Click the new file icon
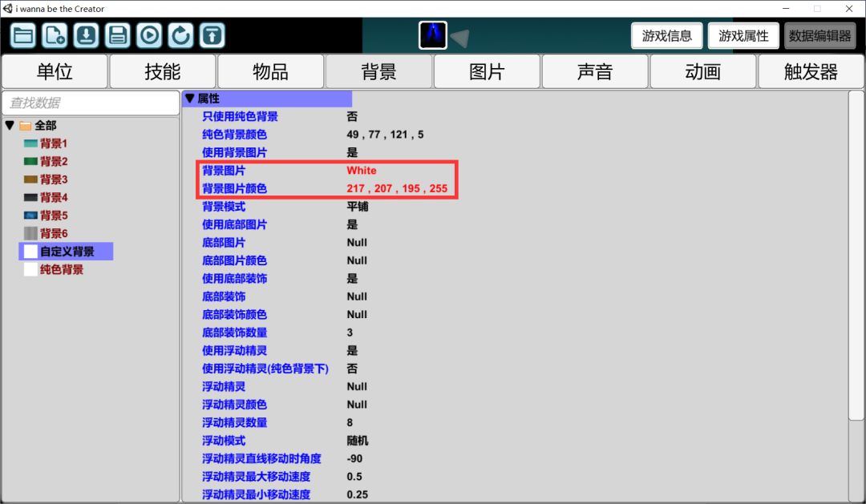Screen dimensions: 866x504 tap(55, 35)
